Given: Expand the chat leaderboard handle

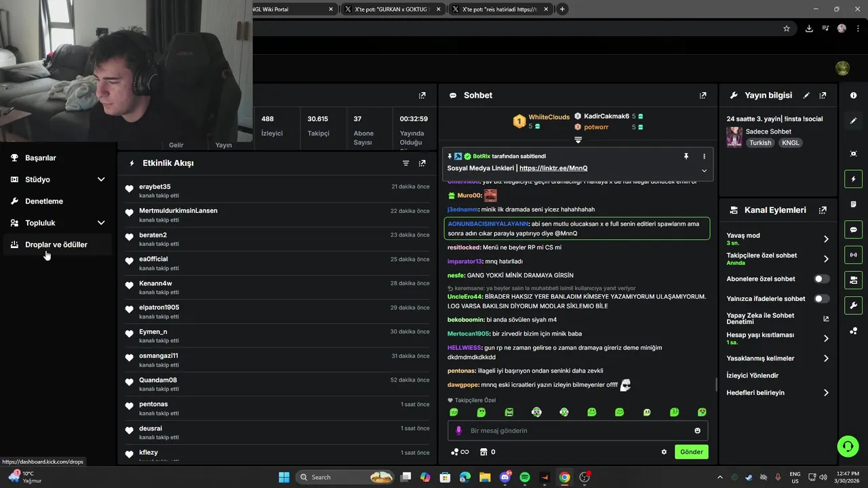Looking at the screenshot, I should (578, 140).
